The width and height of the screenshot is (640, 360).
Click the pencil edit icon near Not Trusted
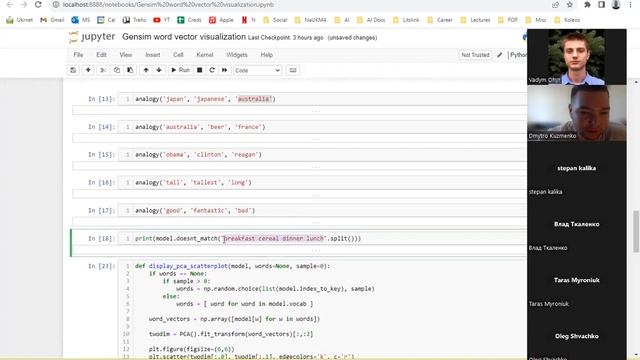[x=500, y=55]
